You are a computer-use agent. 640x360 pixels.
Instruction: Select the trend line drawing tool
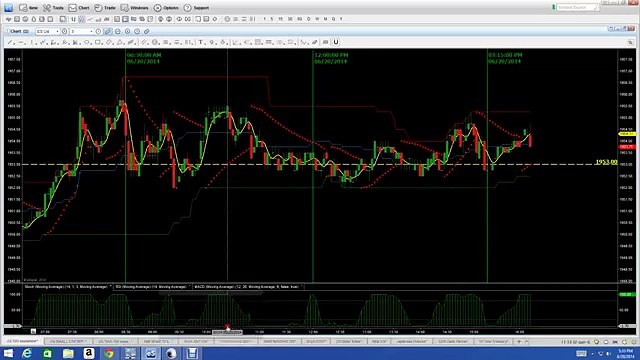[11, 42]
